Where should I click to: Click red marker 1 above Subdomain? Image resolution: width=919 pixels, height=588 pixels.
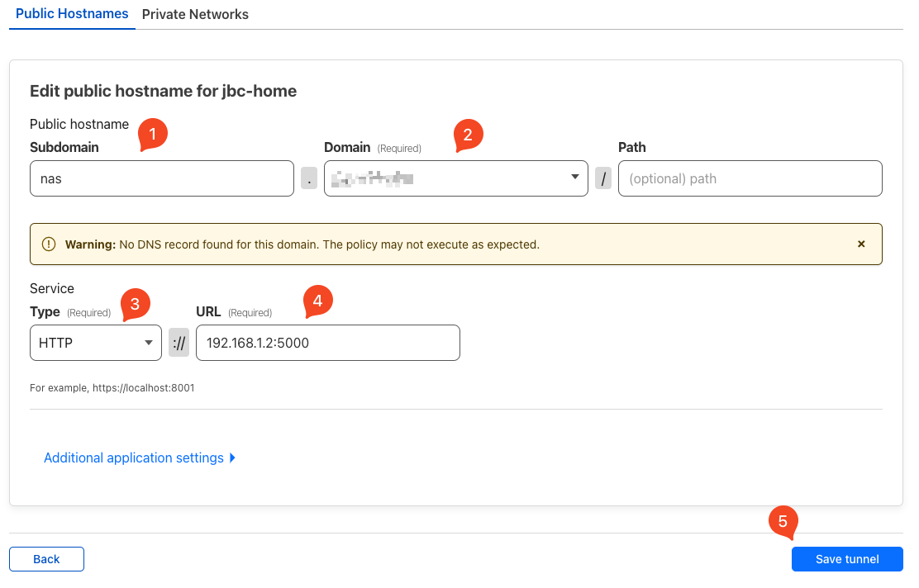click(x=153, y=134)
